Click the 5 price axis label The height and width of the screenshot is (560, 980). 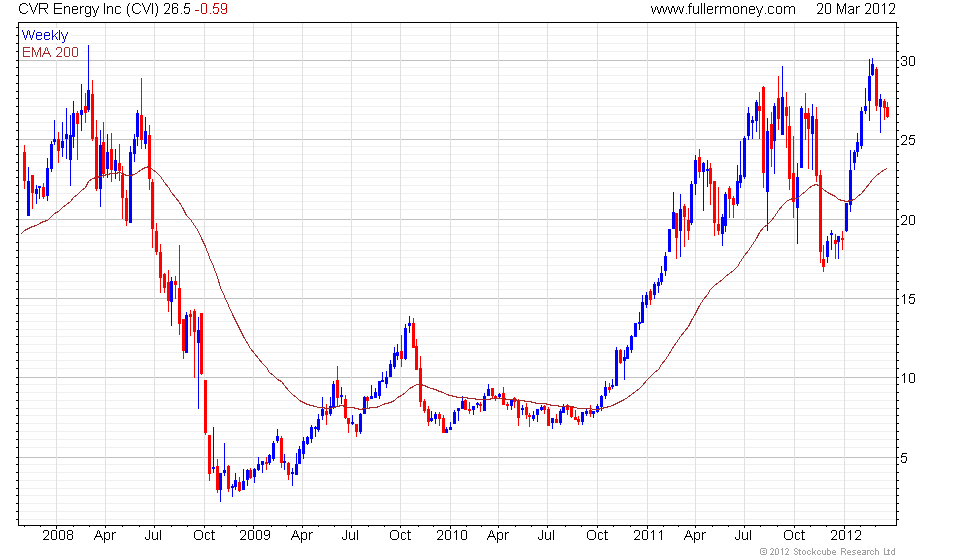[904, 458]
